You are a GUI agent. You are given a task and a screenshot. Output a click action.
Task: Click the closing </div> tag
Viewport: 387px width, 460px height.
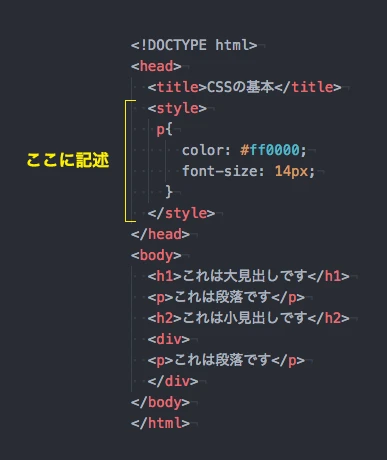tap(173, 381)
